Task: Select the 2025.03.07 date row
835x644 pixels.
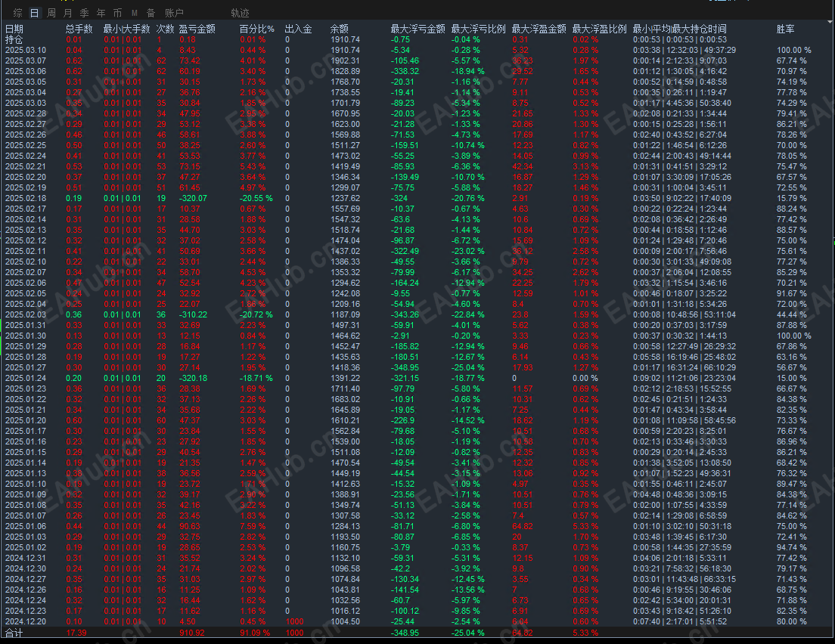Action: click(x=26, y=60)
